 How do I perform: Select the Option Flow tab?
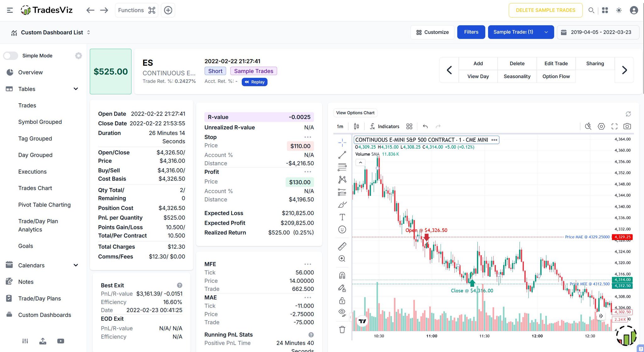556,77
